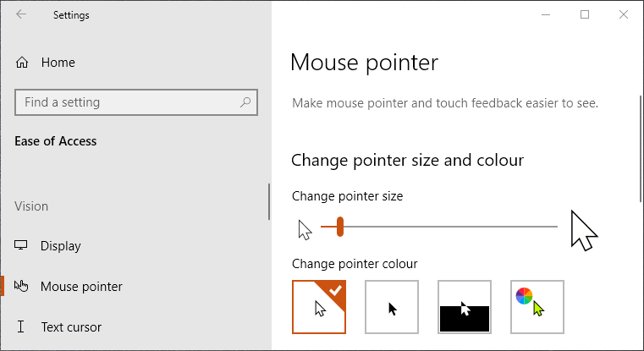This screenshot has width=644, height=351.
Task: Open the Text cursor settings page
Action: click(x=71, y=327)
